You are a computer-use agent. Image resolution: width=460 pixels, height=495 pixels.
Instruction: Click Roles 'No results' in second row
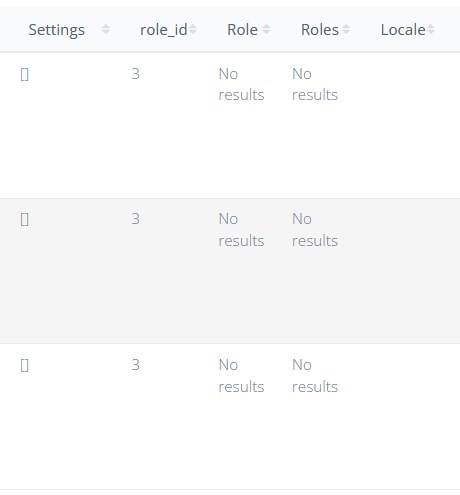[x=315, y=230]
